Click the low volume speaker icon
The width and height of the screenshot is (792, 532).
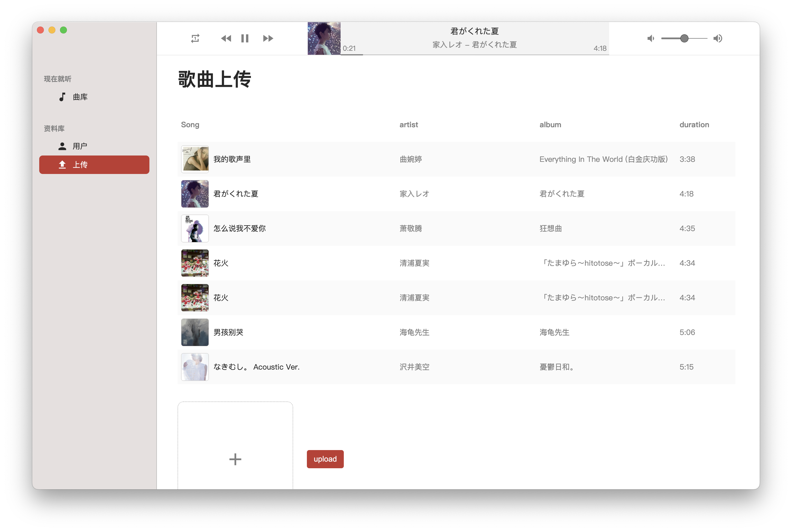(651, 38)
